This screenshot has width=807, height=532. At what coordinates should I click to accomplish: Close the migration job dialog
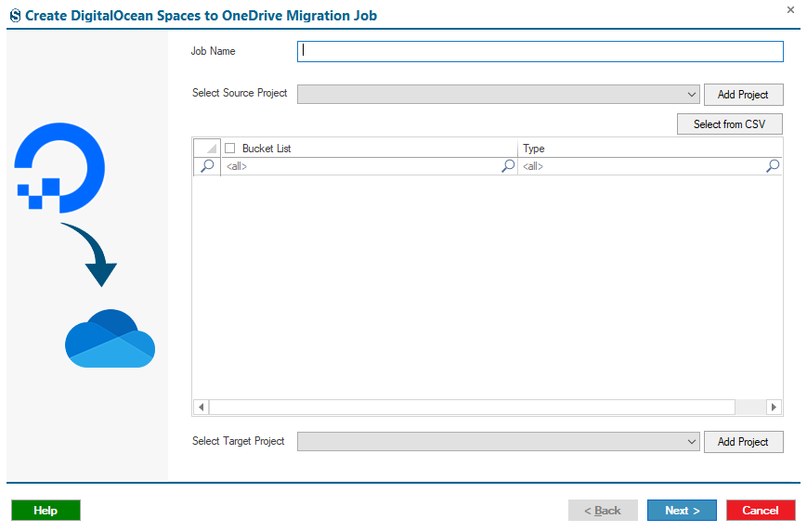point(790,10)
